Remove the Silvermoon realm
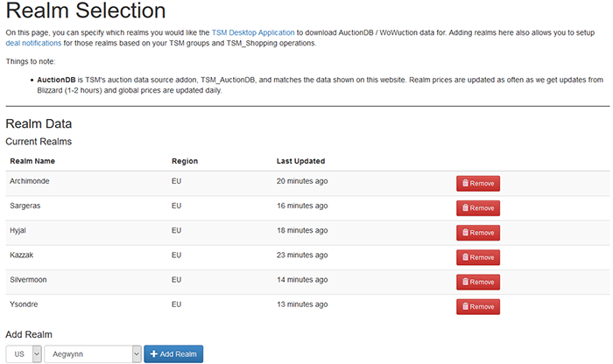This screenshot has height=364, width=613. 478,282
